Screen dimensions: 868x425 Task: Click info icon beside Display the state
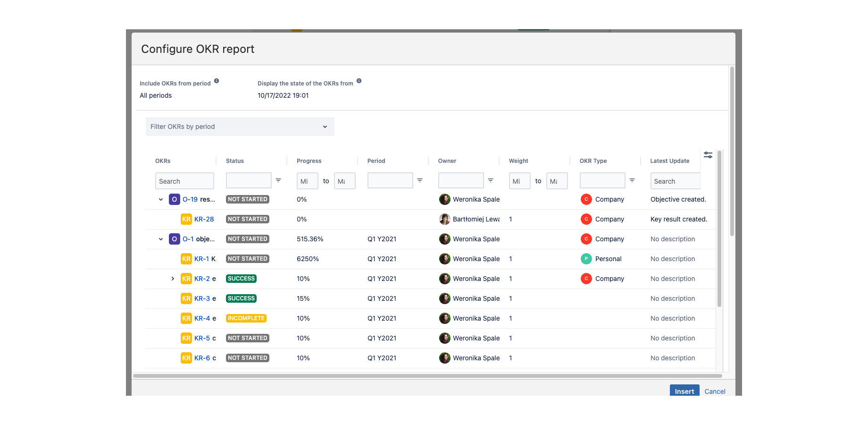[359, 81]
